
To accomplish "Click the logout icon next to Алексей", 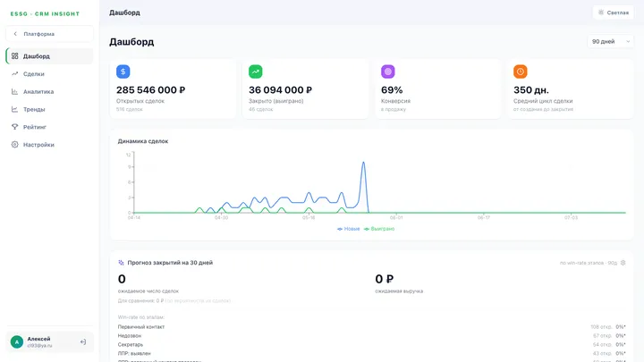I will pyautogui.click(x=83, y=341).
